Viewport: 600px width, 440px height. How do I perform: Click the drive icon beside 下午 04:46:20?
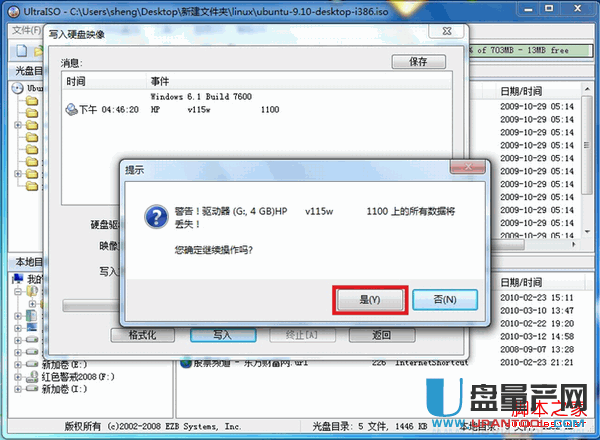(71, 109)
